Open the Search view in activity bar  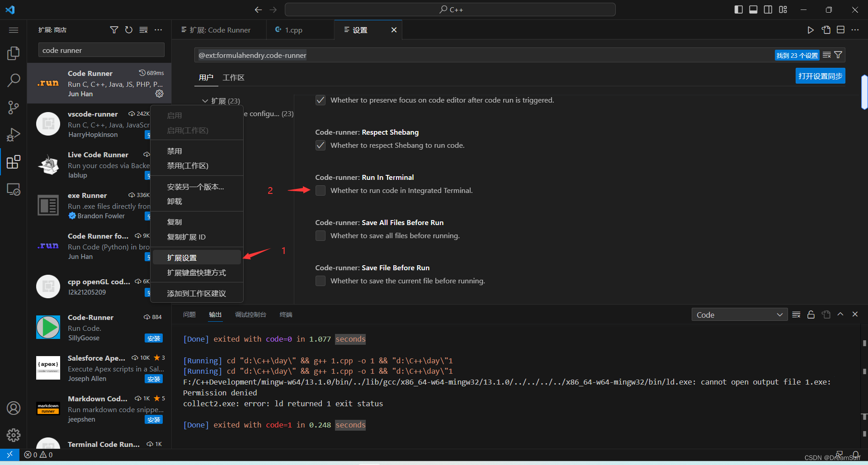coord(14,80)
